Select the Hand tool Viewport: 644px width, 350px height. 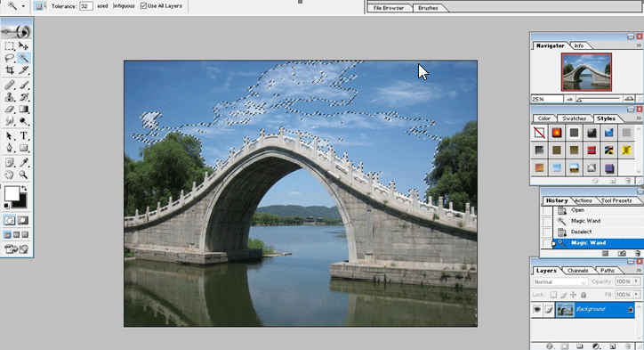10,175
